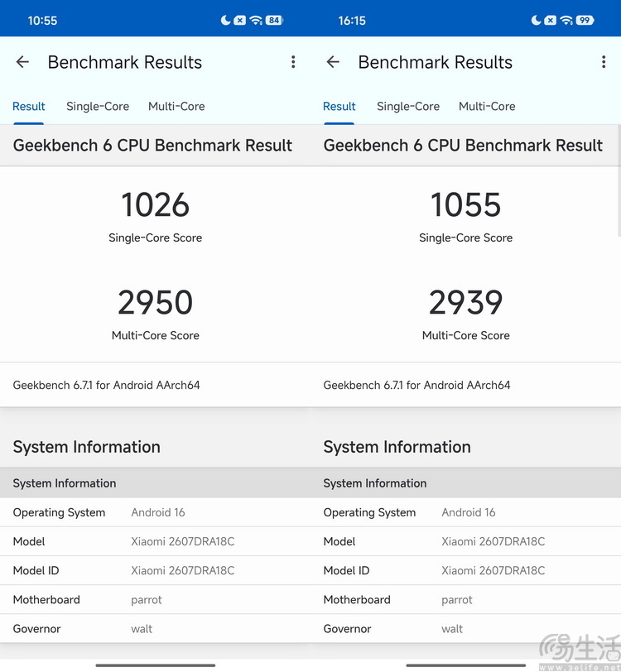This screenshot has height=672, width=621.
Task: Tap the Wi-Fi status icon in right status bar
Action: tap(566, 20)
